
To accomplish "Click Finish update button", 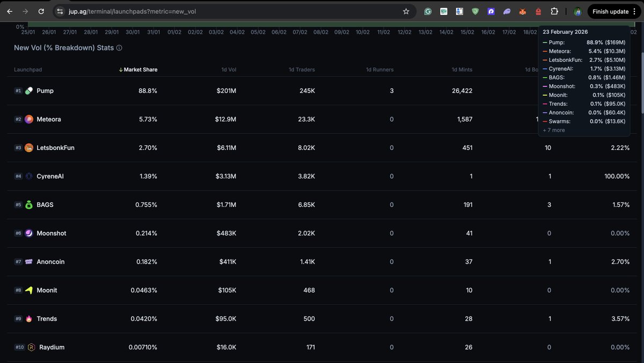I will [x=610, y=11].
